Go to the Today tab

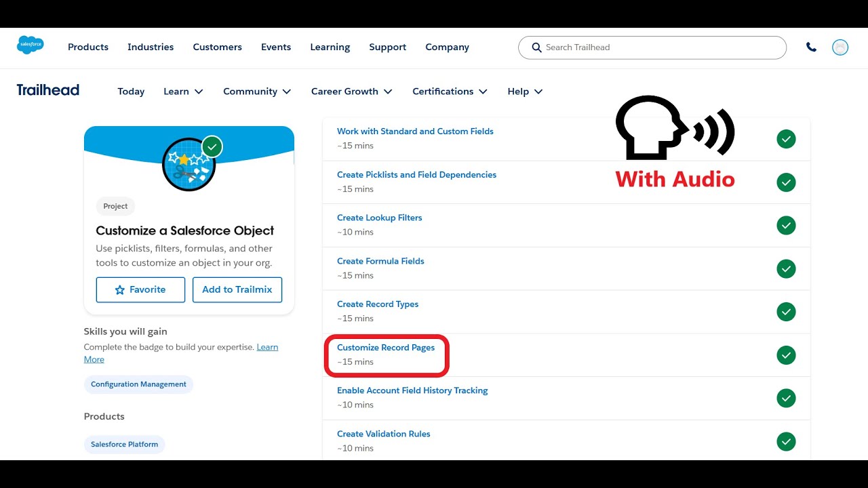131,91
